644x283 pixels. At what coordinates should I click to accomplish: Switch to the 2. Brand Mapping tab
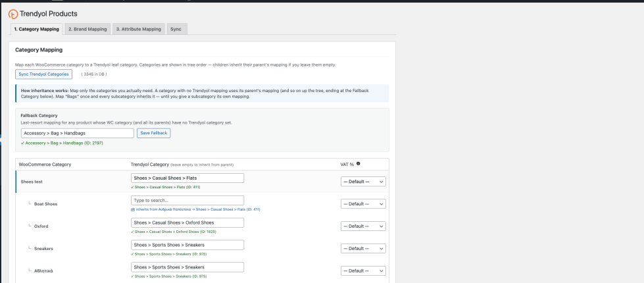(87, 29)
